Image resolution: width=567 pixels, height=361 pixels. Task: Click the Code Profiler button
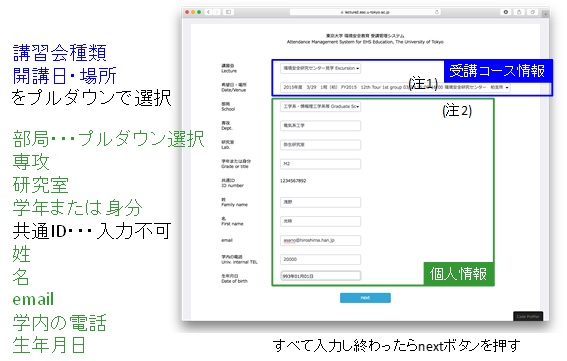528,316
